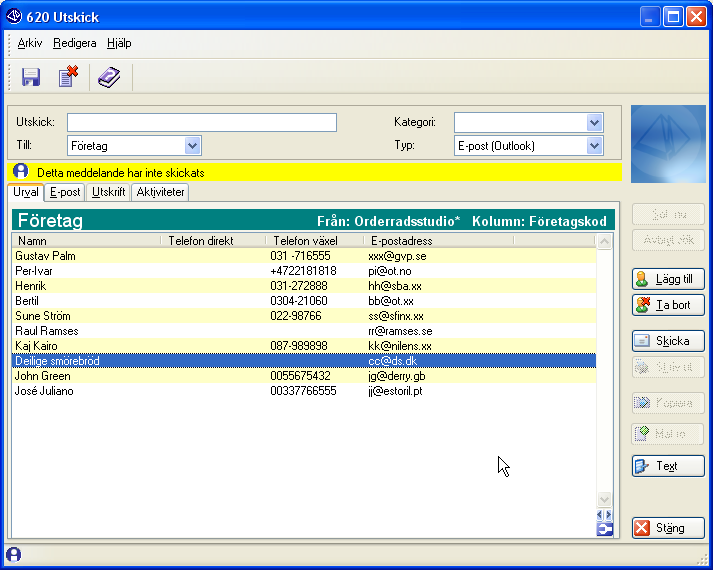
Task: Open the Arkiv menu
Action: pos(30,43)
